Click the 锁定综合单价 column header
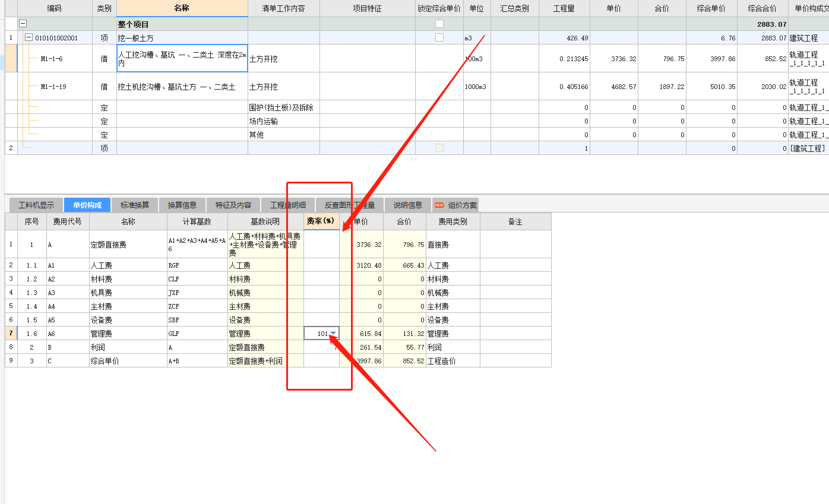 [439, 8]
